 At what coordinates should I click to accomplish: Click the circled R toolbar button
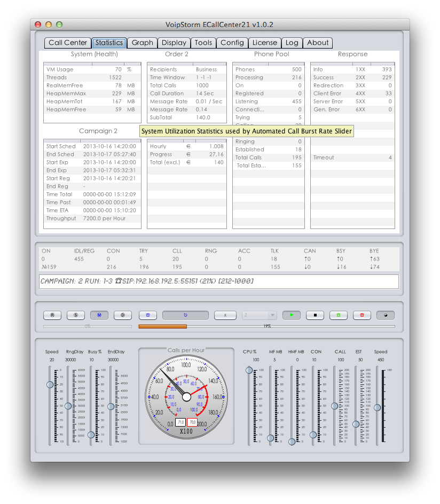coord(52,316)
